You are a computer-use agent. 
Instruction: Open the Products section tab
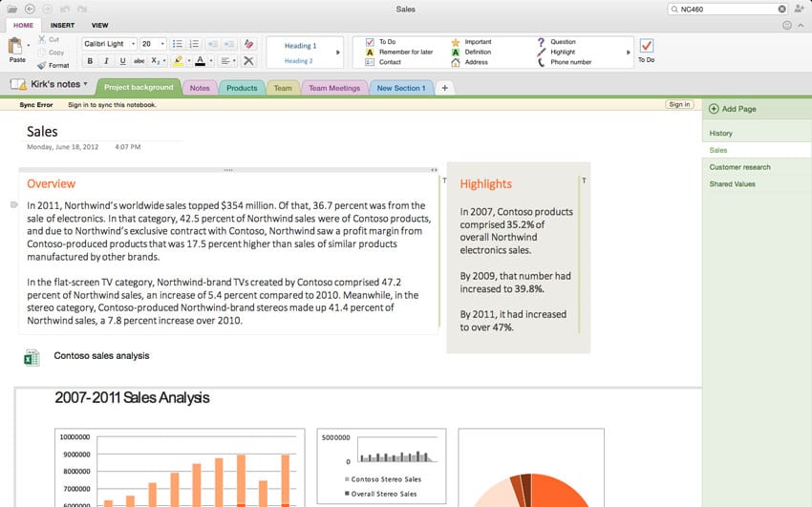(x=242, y=88)
